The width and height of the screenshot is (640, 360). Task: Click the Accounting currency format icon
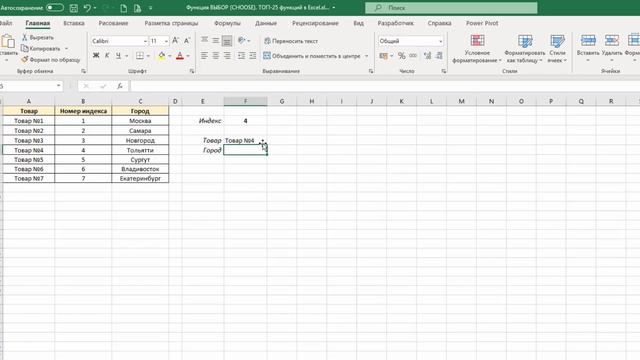coord(383,56)
